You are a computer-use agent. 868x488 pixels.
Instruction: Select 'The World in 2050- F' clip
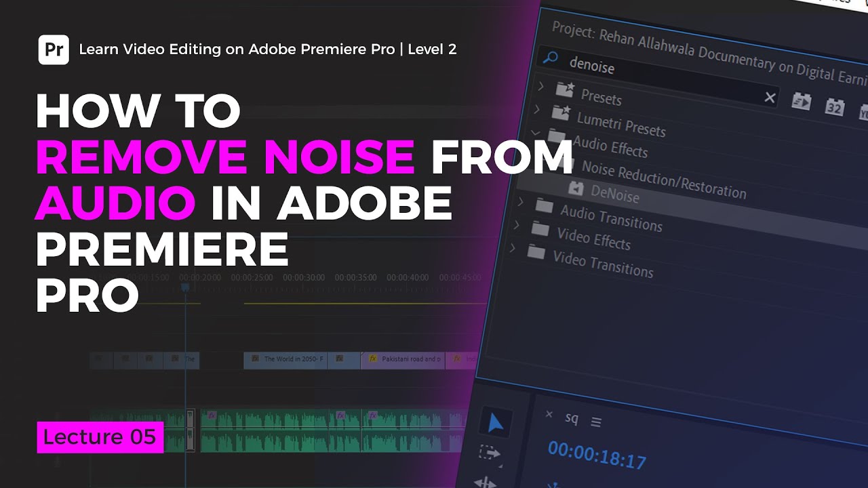(285, 360)
